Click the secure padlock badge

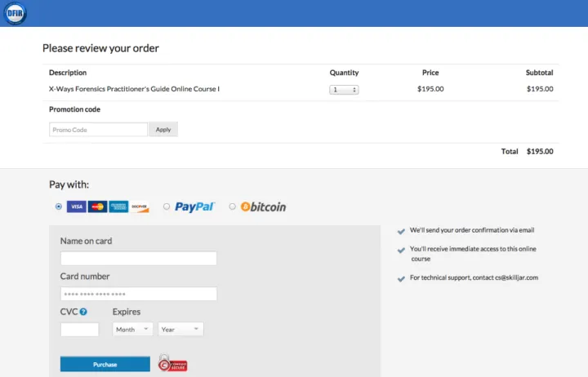[x=172, y=363]
